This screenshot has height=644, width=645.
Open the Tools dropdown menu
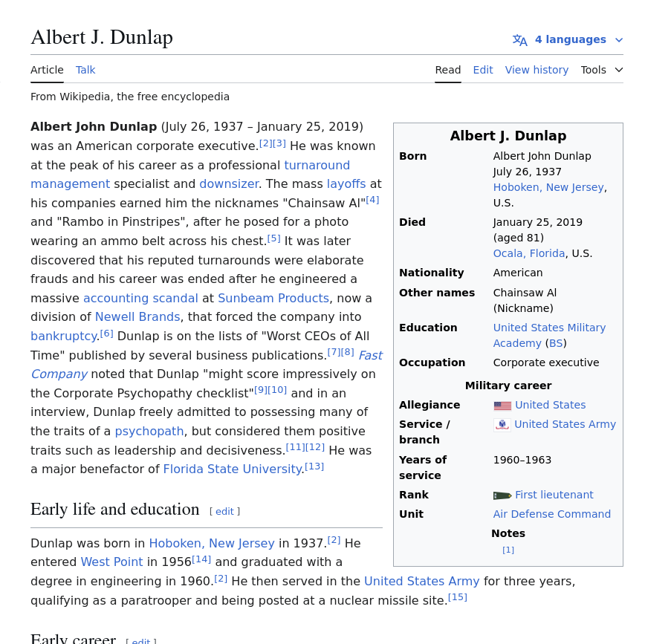point(602,70)
